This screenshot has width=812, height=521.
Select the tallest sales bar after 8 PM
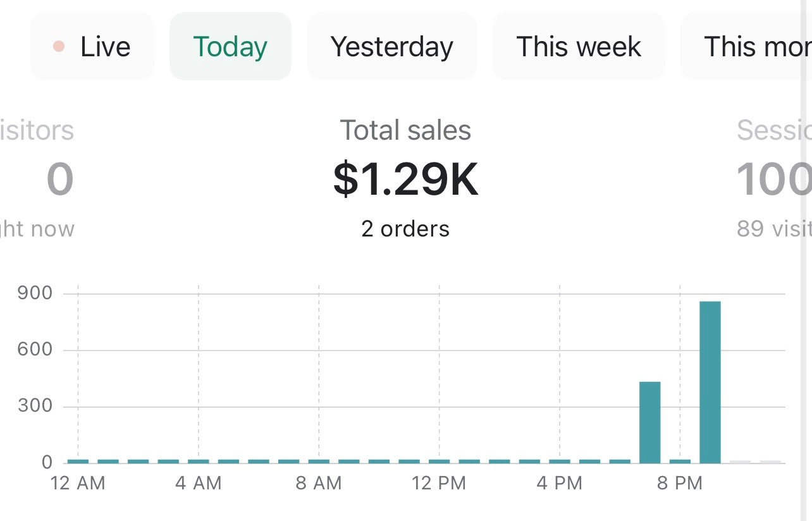pyautogui.click(x=710, y=382)
